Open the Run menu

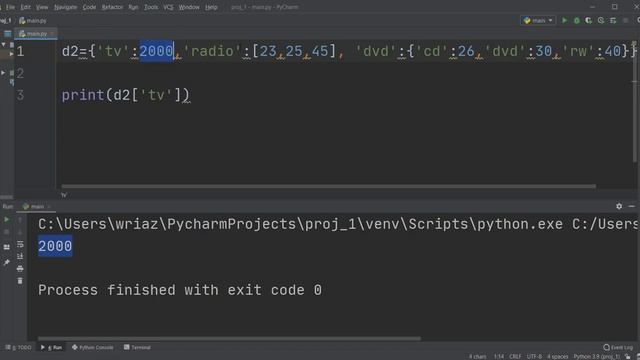point(133,7)
